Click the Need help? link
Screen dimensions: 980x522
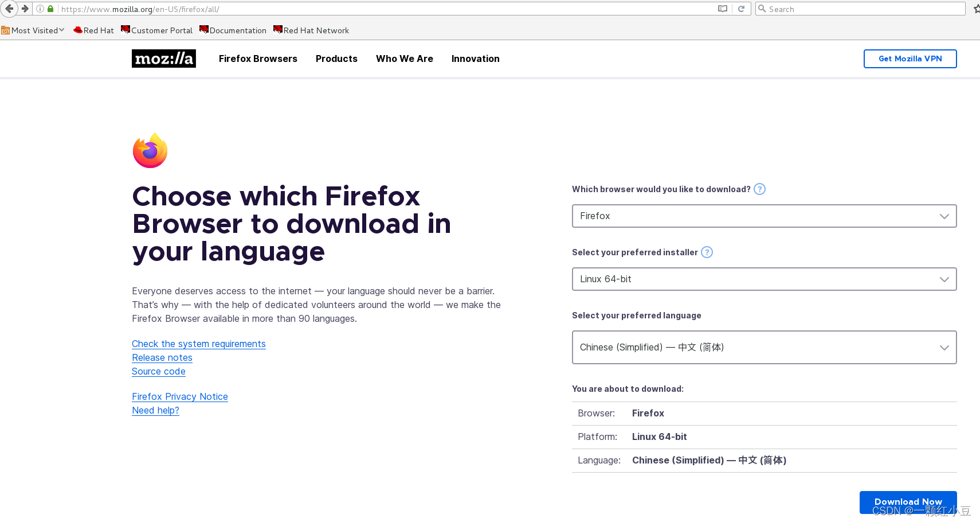click(x=155, y=410)
